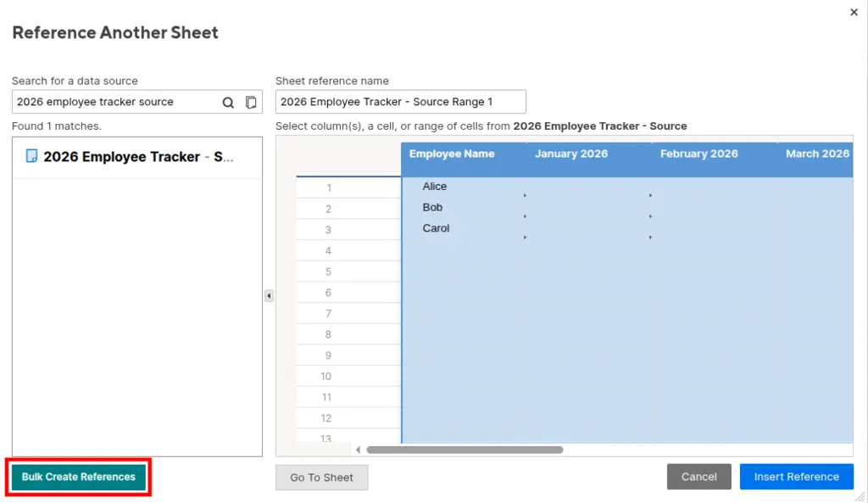Screen dimensions: 868x503
Task: Select the 2026 Employee Tracker search result
Action: tap(137, 157)
